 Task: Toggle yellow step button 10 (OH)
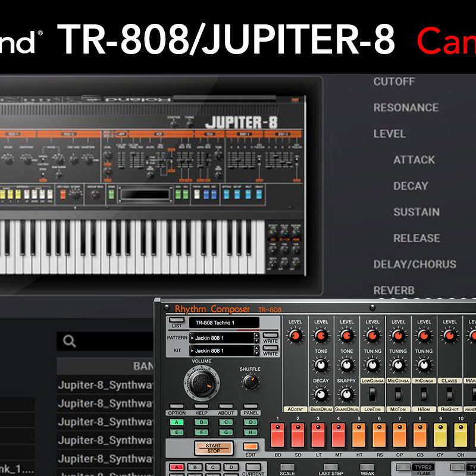pyautogui.click(x=461, y=436)
